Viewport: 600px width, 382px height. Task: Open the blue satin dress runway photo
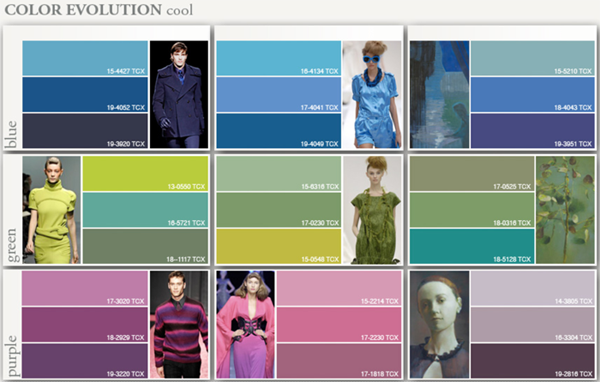[372, 95]
